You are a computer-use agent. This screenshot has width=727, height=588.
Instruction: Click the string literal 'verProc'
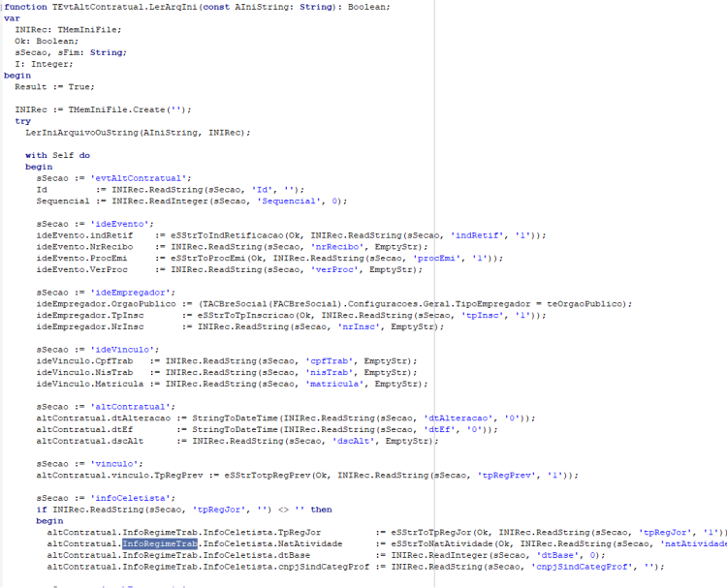pos(334,269)
